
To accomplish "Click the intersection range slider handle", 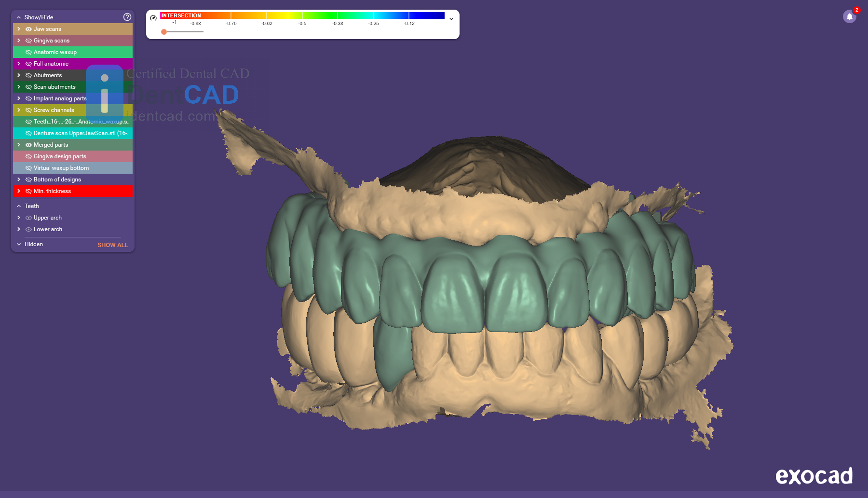I will click(x=164, y=32).
